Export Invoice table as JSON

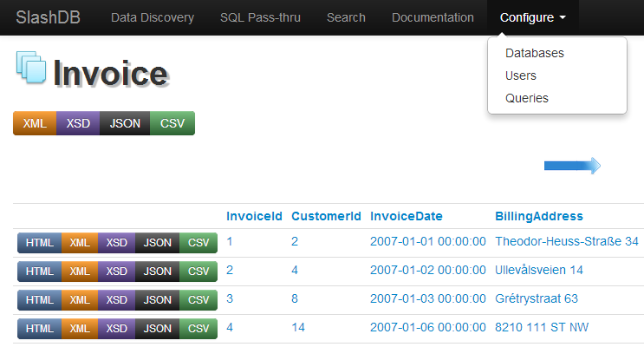click(125, 123)
